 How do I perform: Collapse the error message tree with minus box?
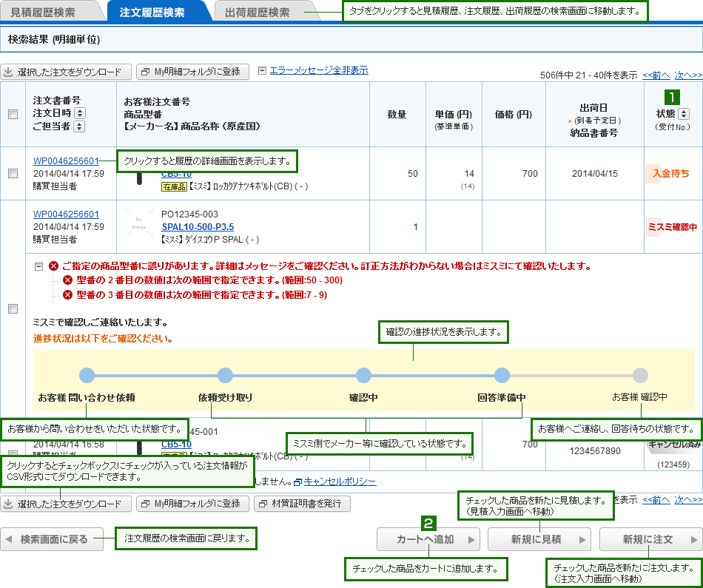38,266
